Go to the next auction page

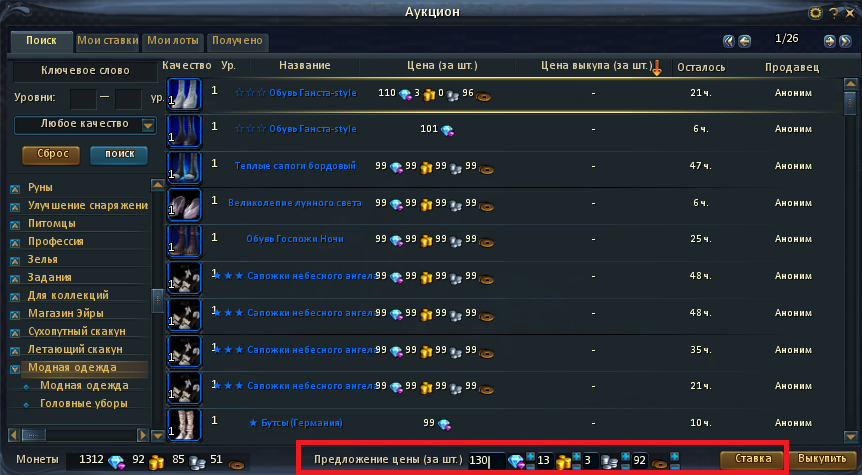click(x=830, y=41)
